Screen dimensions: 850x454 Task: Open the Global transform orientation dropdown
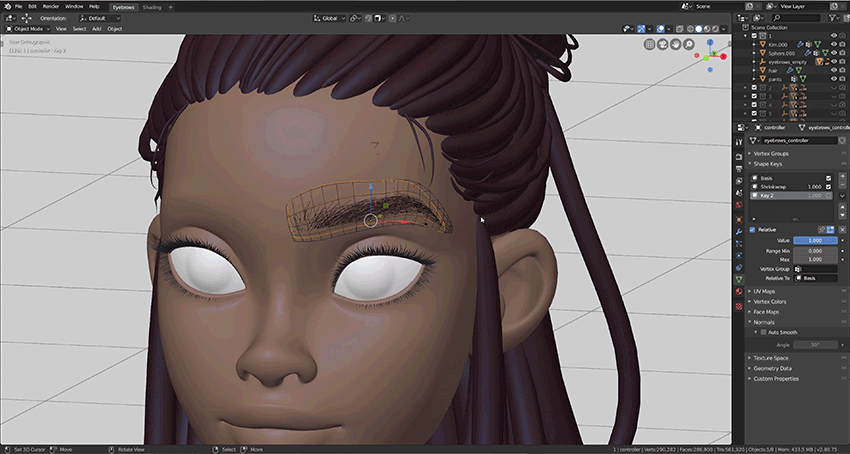(329, 18)
